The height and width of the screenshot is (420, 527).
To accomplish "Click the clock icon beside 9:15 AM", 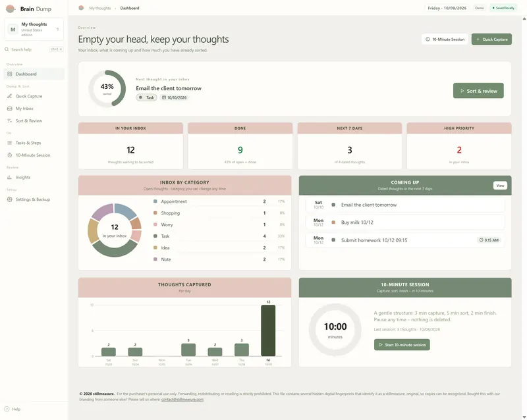I will pyautogui.click(x=481, y=240).
